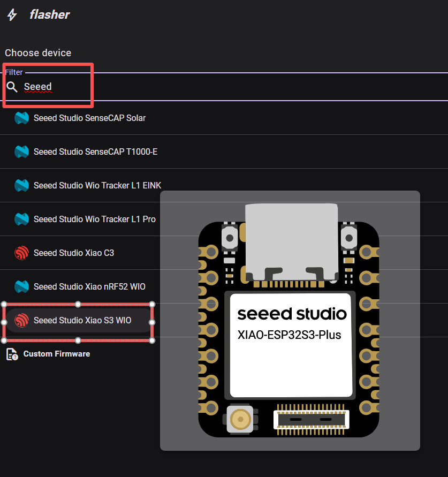This screenshot has height=477, width=448.
Task: Click the red Espressif icon beside Xiao S3 WIO
Action: click(x=21, y=320)
